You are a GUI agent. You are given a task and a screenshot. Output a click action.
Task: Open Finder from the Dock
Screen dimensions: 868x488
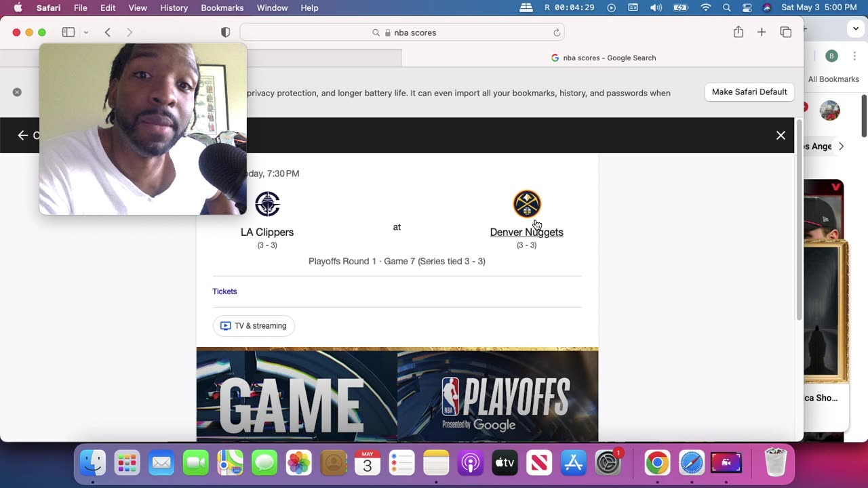coord(93,463)
